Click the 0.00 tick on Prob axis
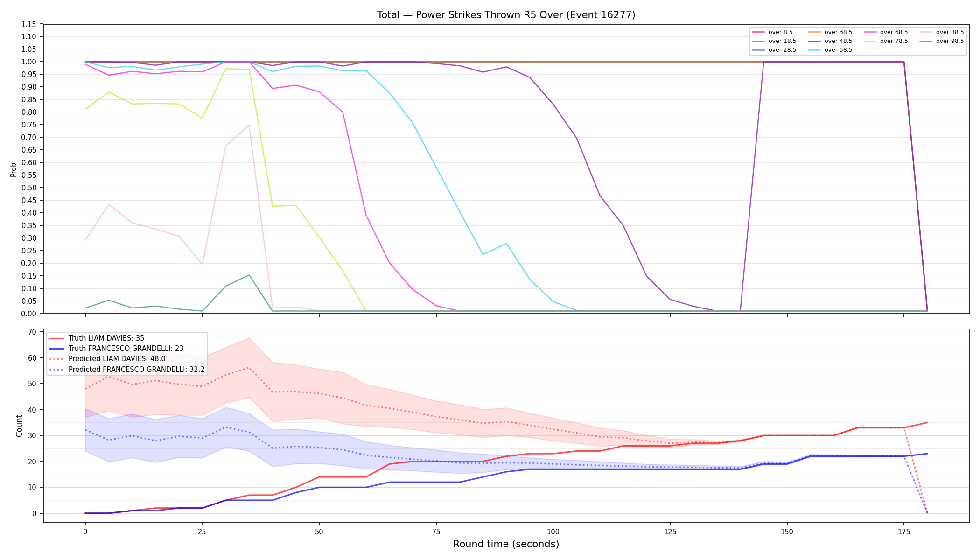The height and width of the screenshot is (560, 980). tap(28, 314)
